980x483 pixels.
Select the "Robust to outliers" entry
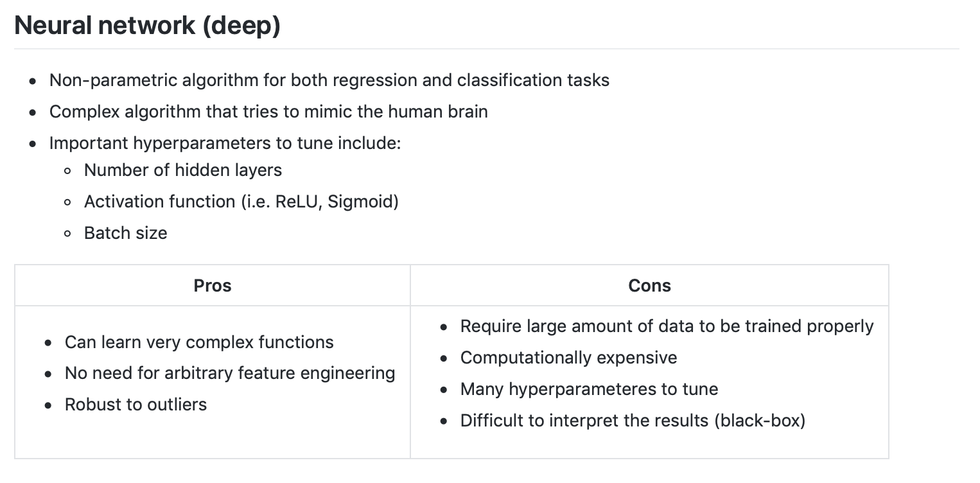(136, 405)
